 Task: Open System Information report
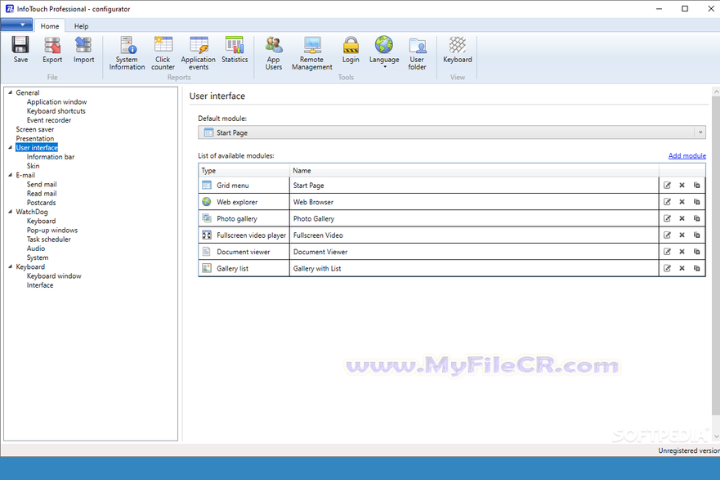tap(127, 53)
